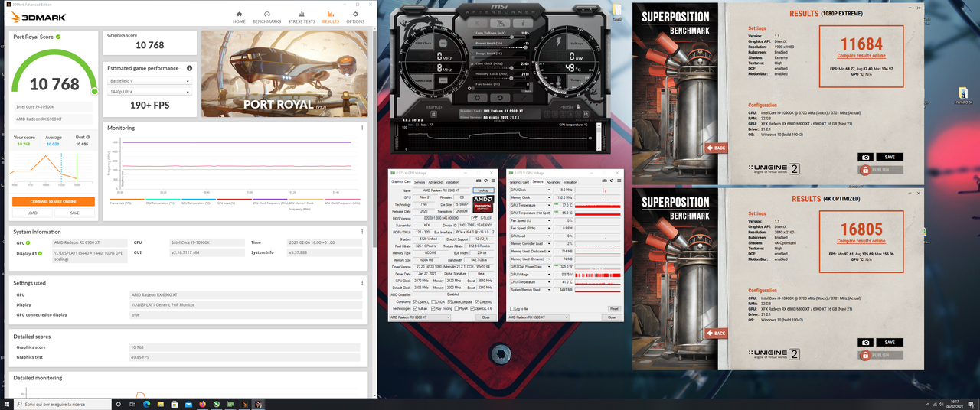The width and height of the screenshot is (980, 410).
Task: Show game performance info icon in 3DMark
Action: 189,68
